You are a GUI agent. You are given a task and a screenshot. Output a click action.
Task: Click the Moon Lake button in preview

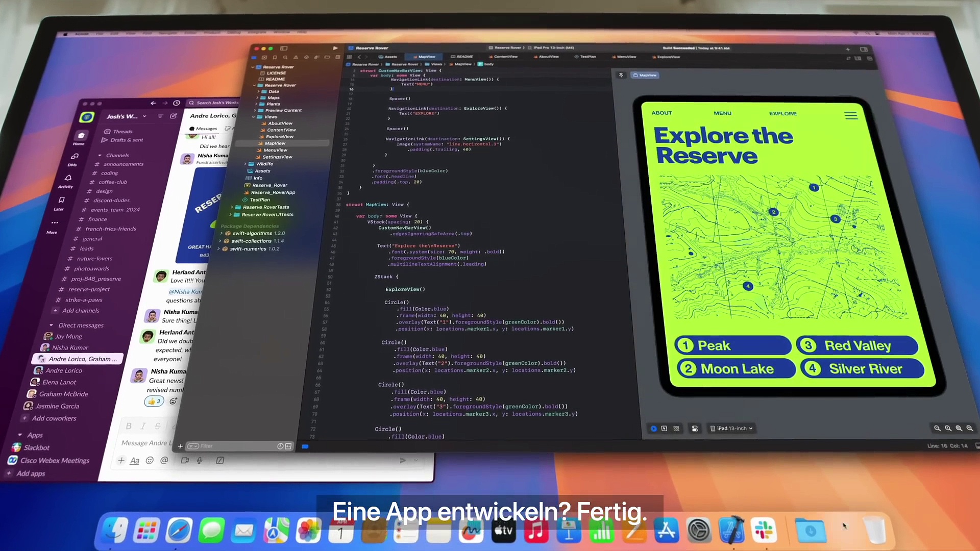(x=737, y=369)
